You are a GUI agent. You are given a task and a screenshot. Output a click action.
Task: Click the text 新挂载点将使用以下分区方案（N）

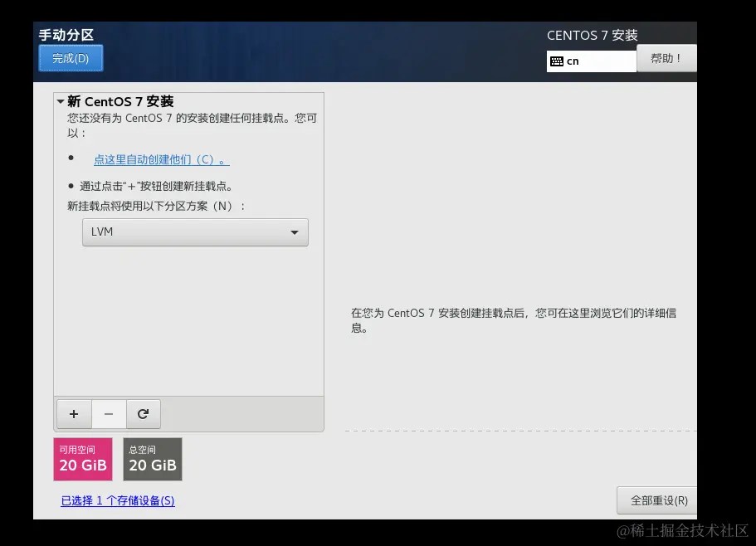[x=156, y=207]
